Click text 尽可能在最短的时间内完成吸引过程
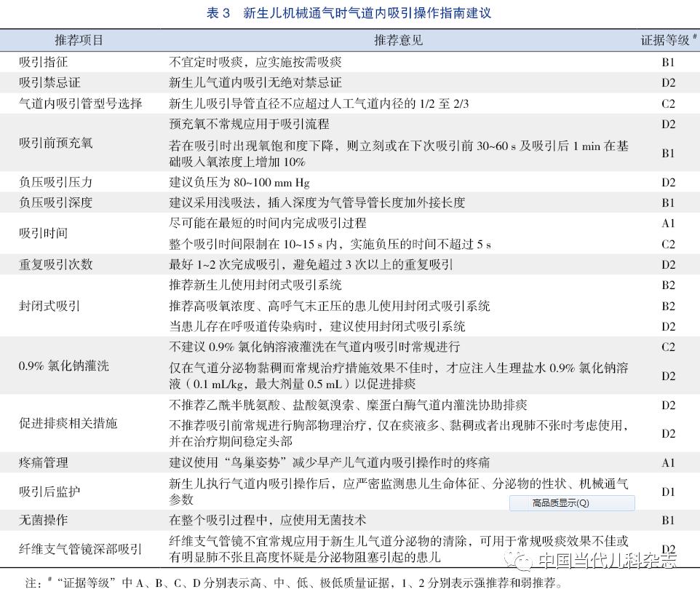 pos(268,223)
